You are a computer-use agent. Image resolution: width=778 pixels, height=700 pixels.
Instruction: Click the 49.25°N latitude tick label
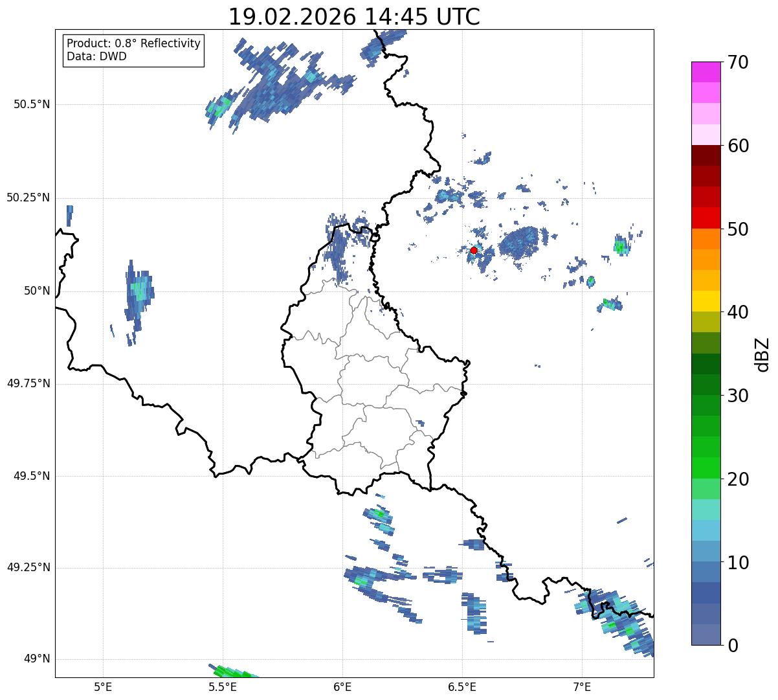(28, 567)
